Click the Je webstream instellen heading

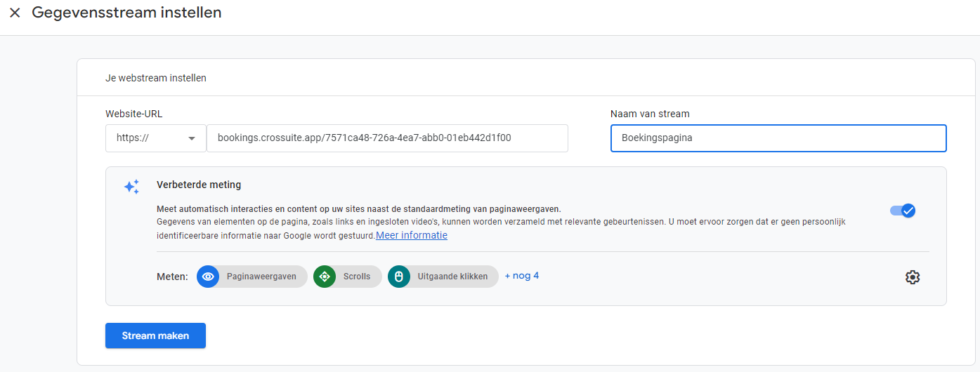tap(156, 78)
